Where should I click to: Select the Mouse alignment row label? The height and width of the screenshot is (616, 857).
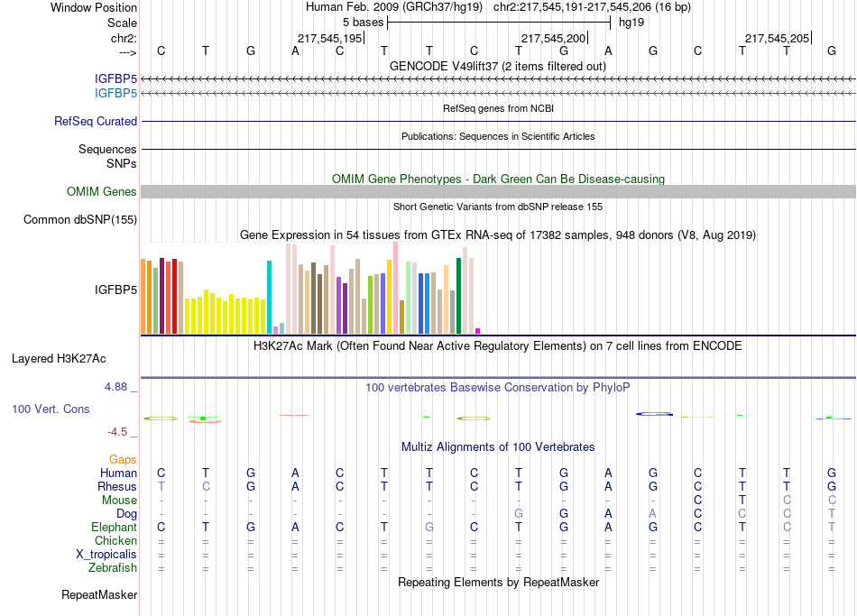(119, 501)
